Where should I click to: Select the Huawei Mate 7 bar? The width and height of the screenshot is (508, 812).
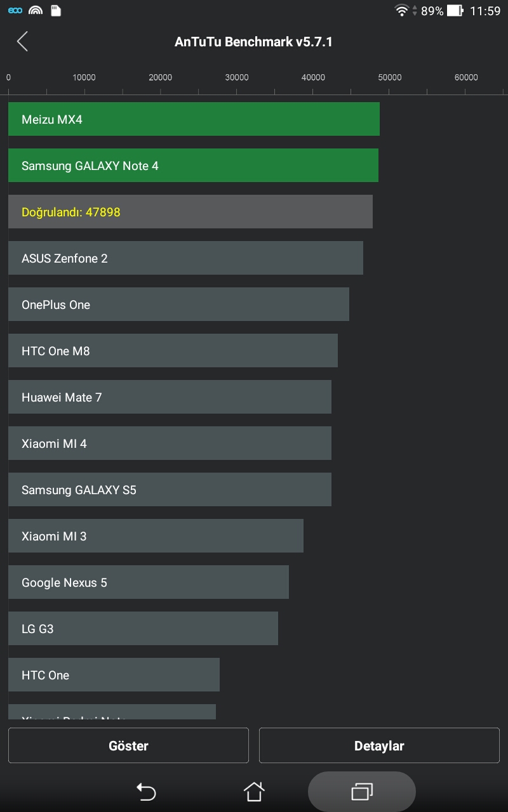click(170, 397)
